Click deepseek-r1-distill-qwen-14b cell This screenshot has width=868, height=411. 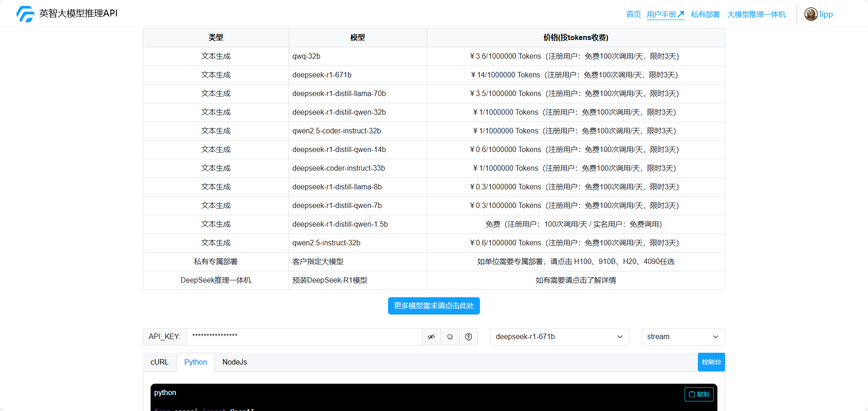(x=358, y=150)
